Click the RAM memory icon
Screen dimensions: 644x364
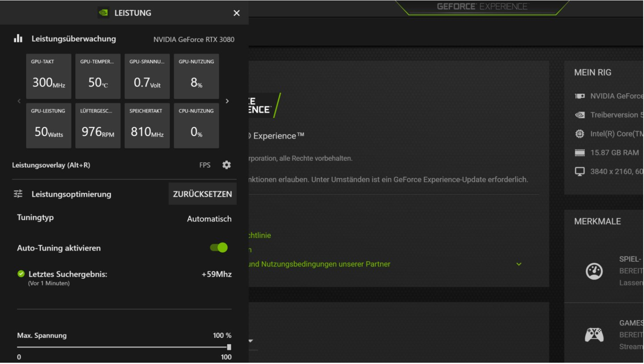[x=580, y=152]
